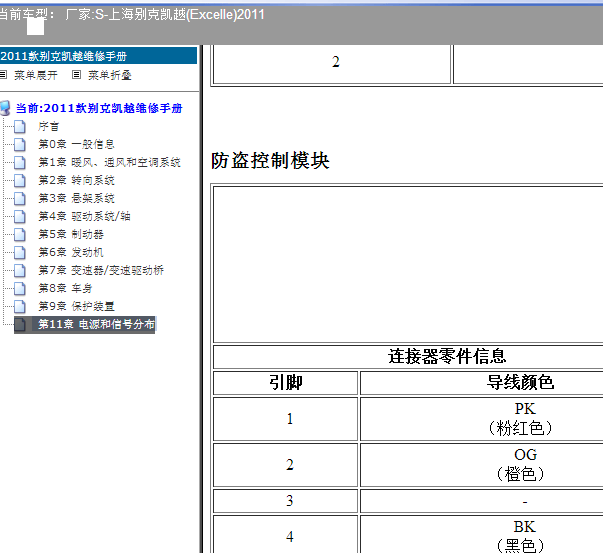Viewport: 603px width, 553px height.
Task: Open 第6章 发动机 chapter
Action: coord(71,252)
